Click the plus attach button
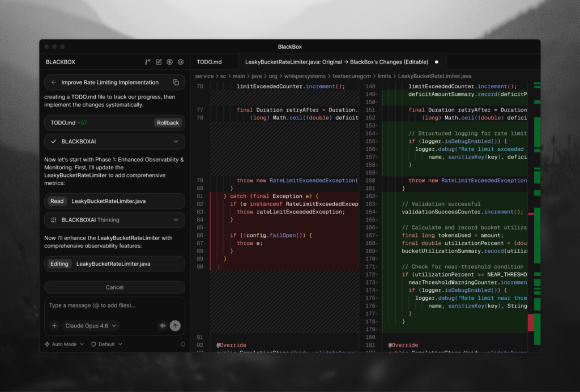The width and height of the screenshot is (580, 392). coord(54,326)
